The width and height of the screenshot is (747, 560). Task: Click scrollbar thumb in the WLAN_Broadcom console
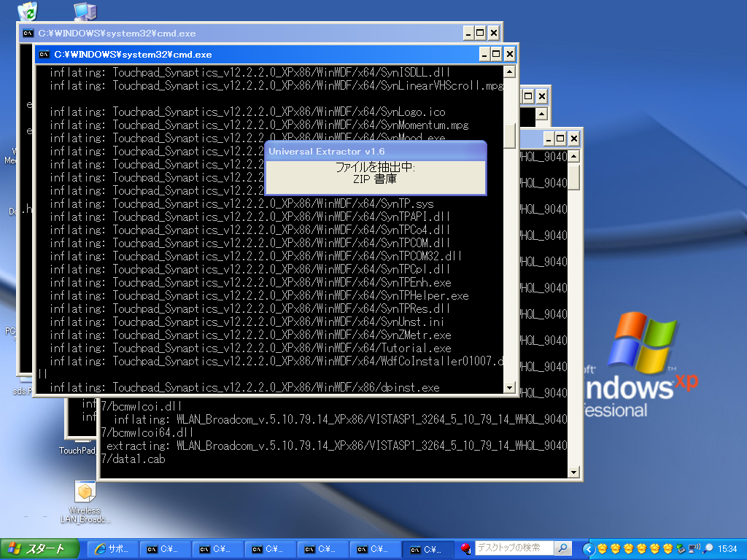pos(573,176)
